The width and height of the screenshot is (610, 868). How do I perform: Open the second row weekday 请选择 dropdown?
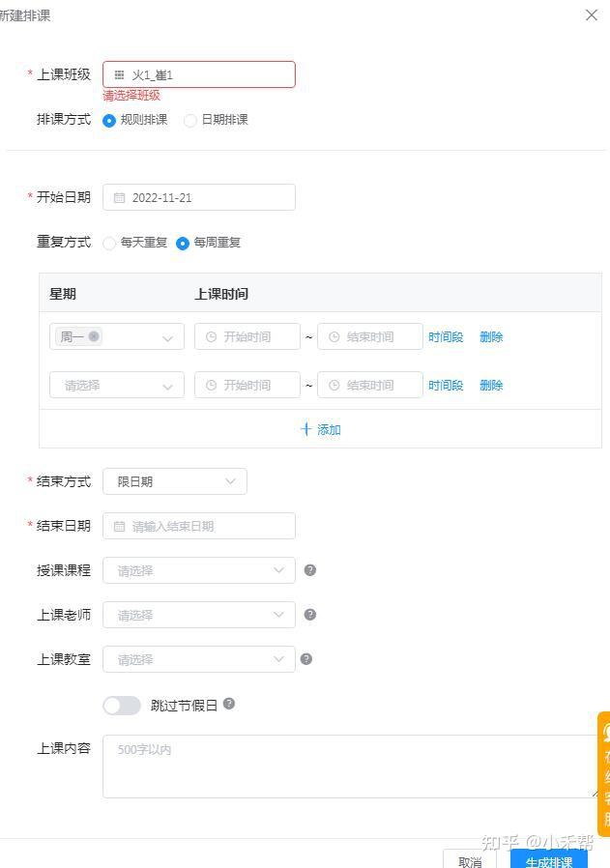point(116,385)
